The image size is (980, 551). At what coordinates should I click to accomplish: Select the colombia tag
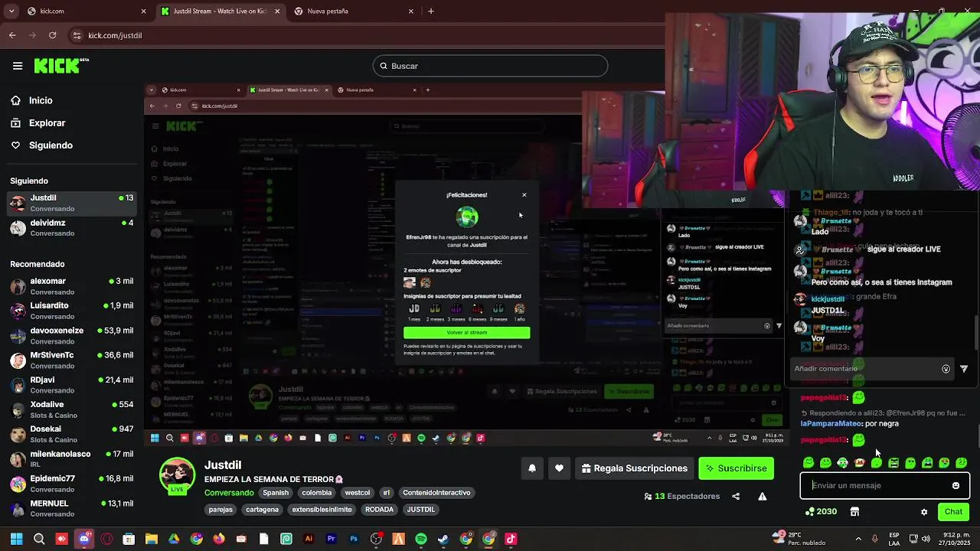pyautogui.click(x=316, y=493)
